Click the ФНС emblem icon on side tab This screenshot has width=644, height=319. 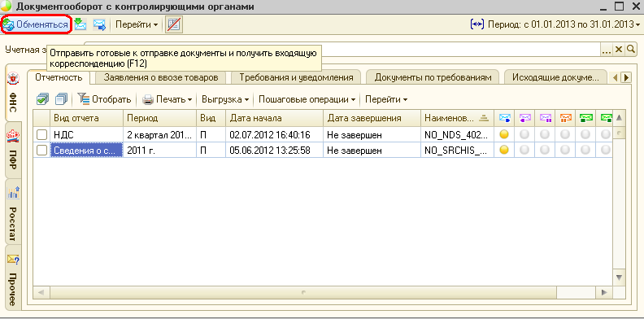[x=13, y=78]
